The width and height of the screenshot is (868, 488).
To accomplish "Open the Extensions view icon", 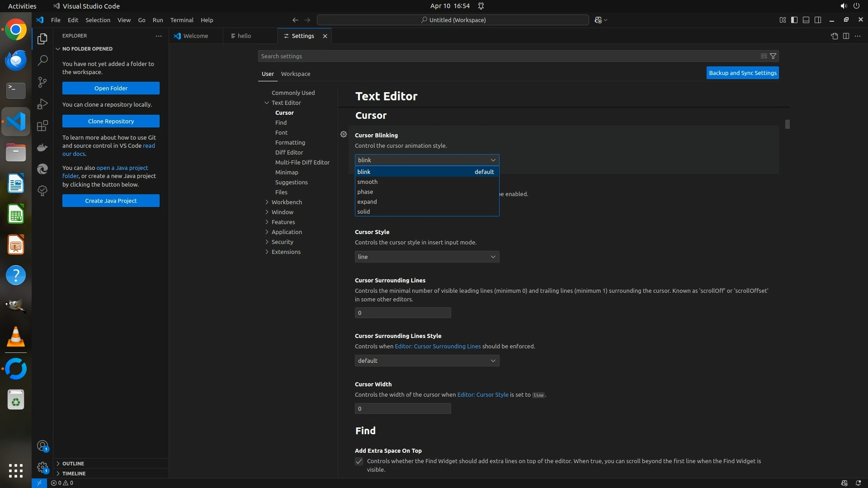I will click(x=42, y=126).
